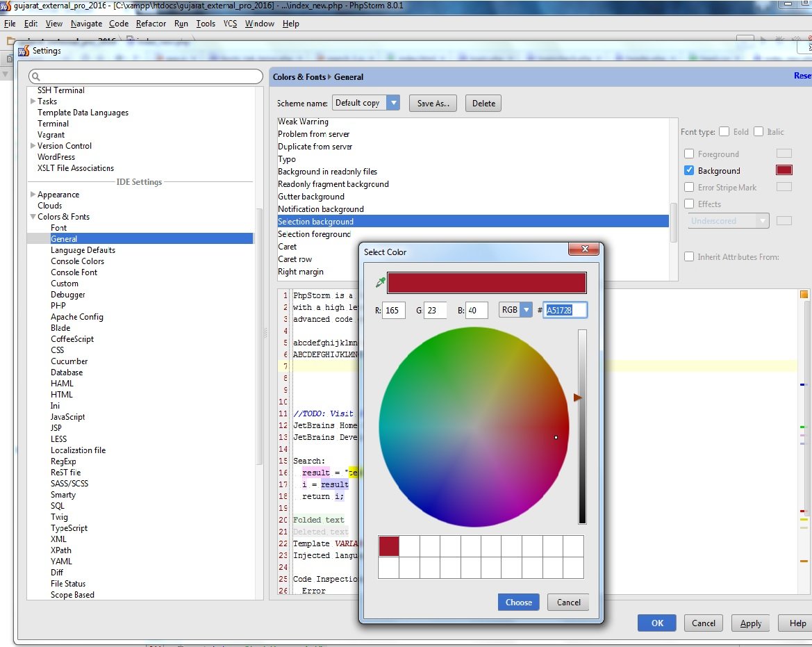Click the orange inspection indicator square
The height and width of the screenshot is (647, 812).
(x=804, y=295)
